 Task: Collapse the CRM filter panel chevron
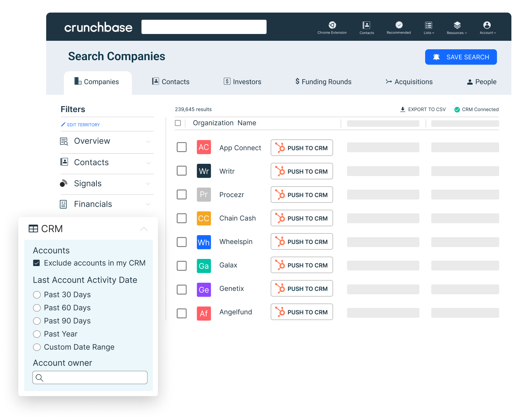pos(144,229)
